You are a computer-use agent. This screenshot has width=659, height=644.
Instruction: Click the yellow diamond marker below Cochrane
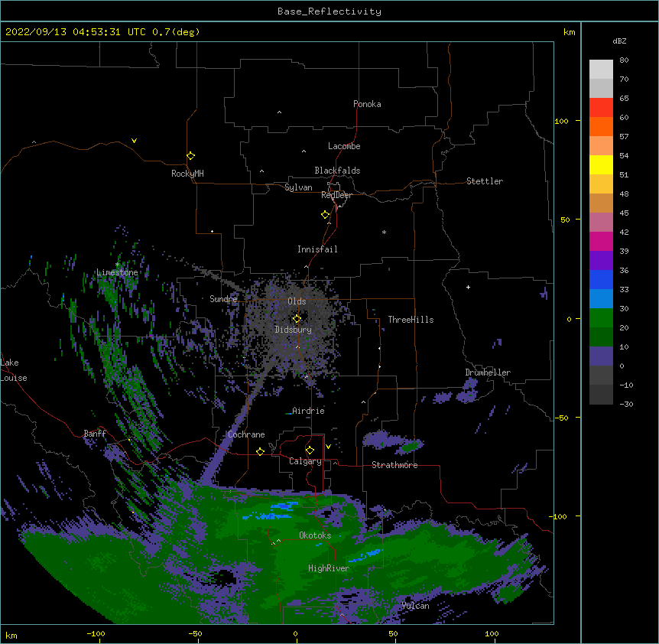coord(260,451)
